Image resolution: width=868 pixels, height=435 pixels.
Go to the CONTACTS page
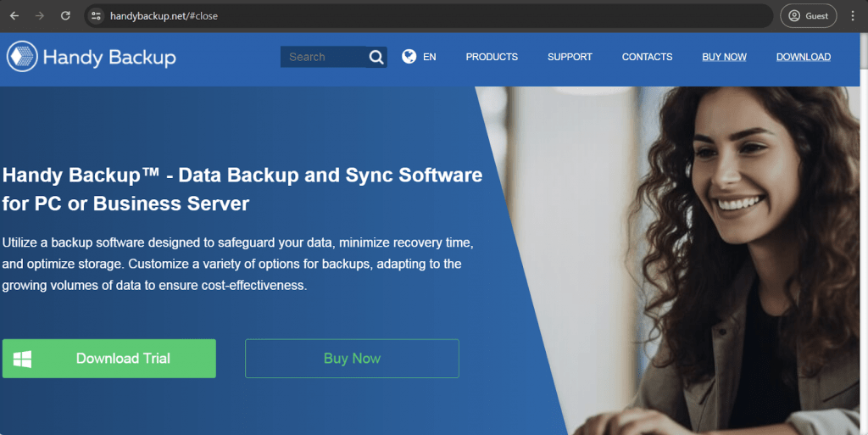point(647,57)
